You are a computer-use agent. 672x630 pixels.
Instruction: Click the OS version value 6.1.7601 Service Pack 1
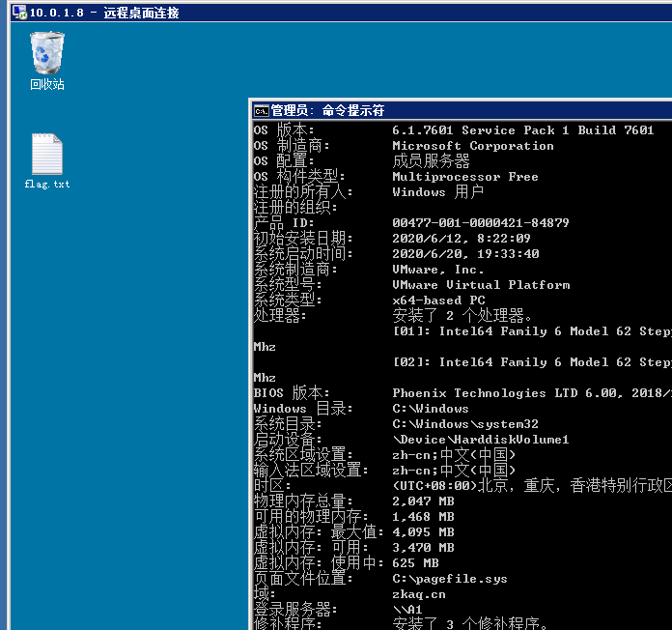(523, 130)
